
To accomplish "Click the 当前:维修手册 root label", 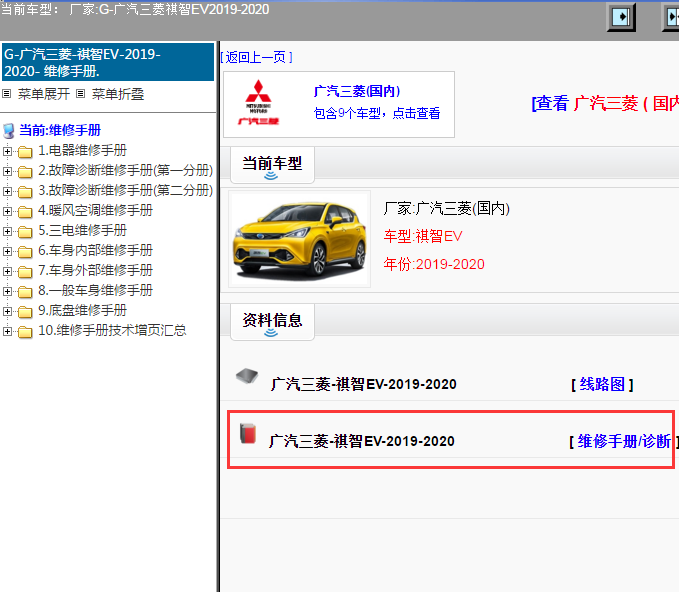I will coord(60,130).
